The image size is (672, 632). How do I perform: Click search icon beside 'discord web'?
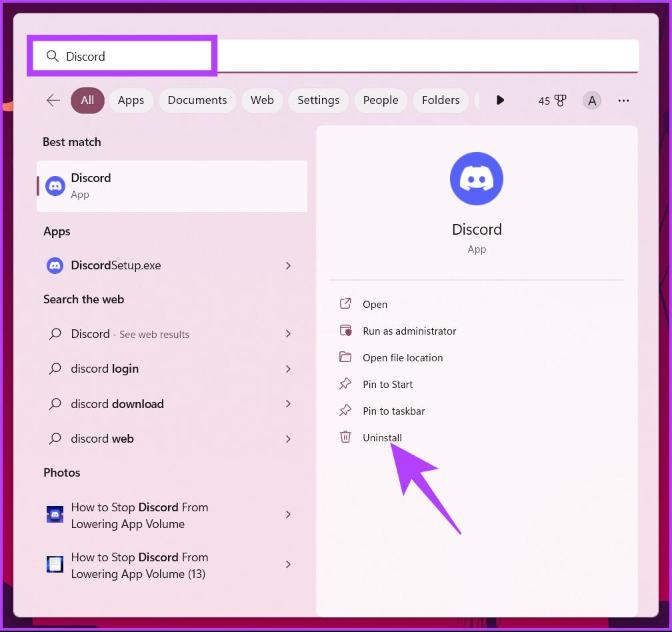point(55,438)
